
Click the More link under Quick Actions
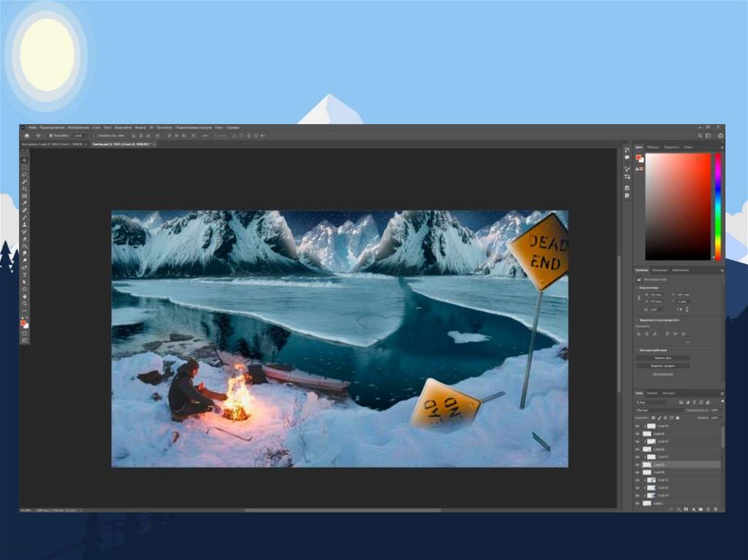(x=663, y=374)
